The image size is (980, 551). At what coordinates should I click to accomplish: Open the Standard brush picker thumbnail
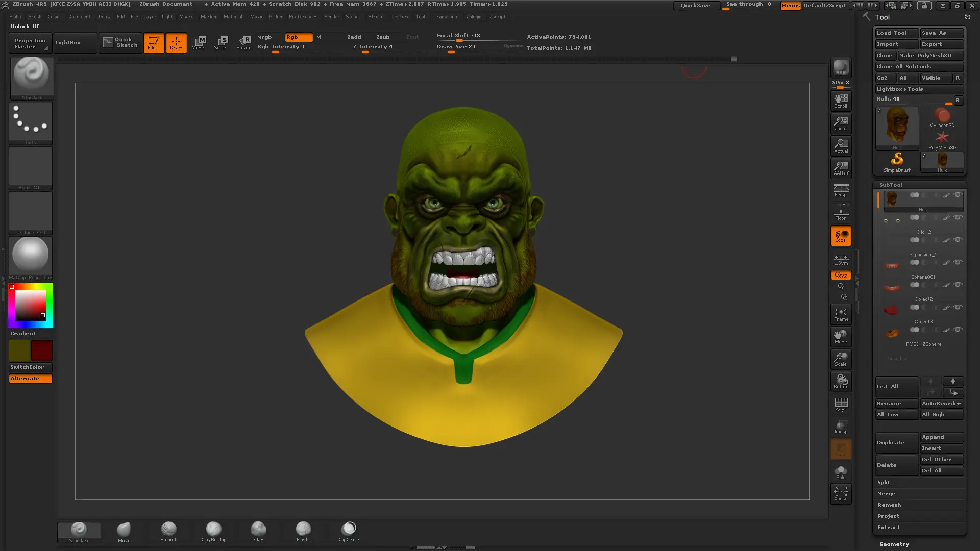point(32,78)
